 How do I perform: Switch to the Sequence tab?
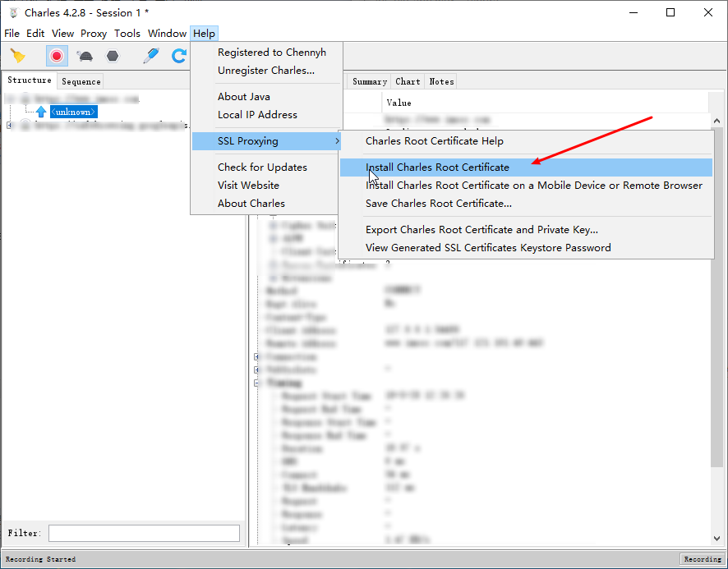click(x=81, y=81)
